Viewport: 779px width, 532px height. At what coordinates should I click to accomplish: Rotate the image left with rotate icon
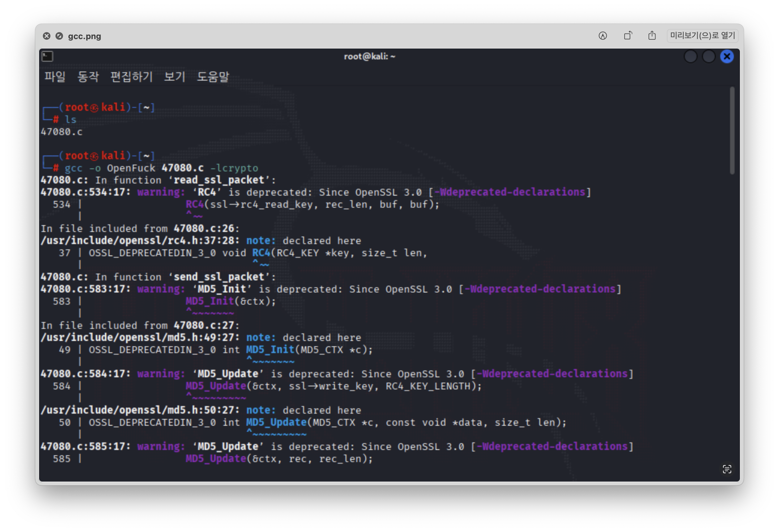(x=628, y=36)
